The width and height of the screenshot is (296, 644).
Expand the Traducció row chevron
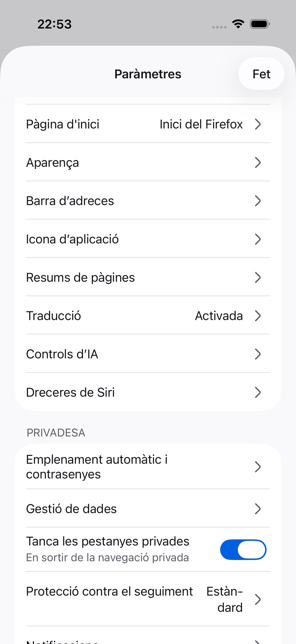[x=258, y=316]
